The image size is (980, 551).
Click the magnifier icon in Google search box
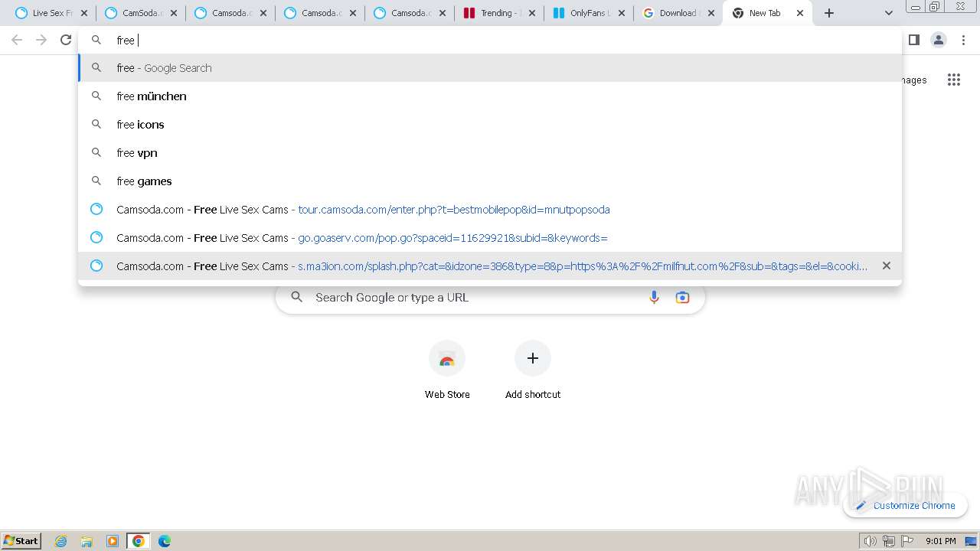(297, 297)
